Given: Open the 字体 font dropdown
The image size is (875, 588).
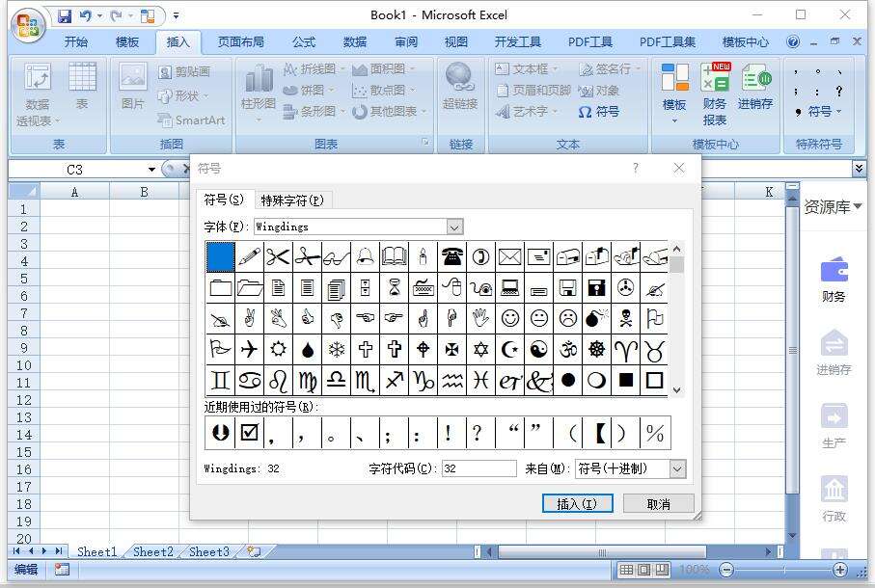Looking at the screenshot, I should pos(454,227).
